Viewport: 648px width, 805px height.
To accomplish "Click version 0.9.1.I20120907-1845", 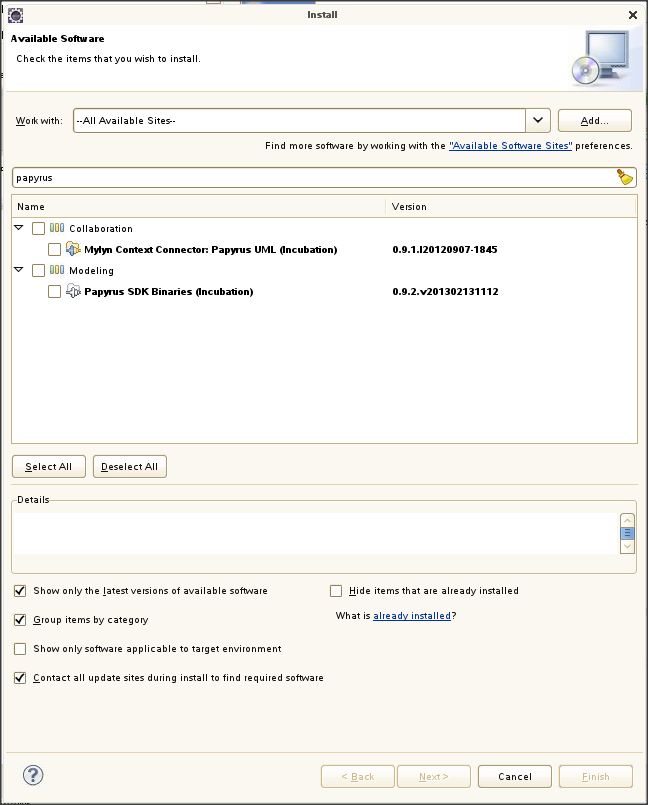I will [445, 250].
